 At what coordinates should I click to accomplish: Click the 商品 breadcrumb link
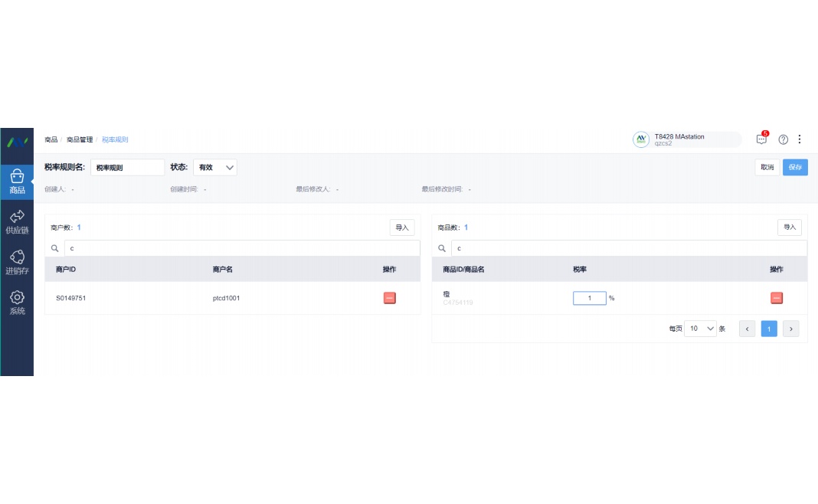pyautogui.click(x=51, y=140)
